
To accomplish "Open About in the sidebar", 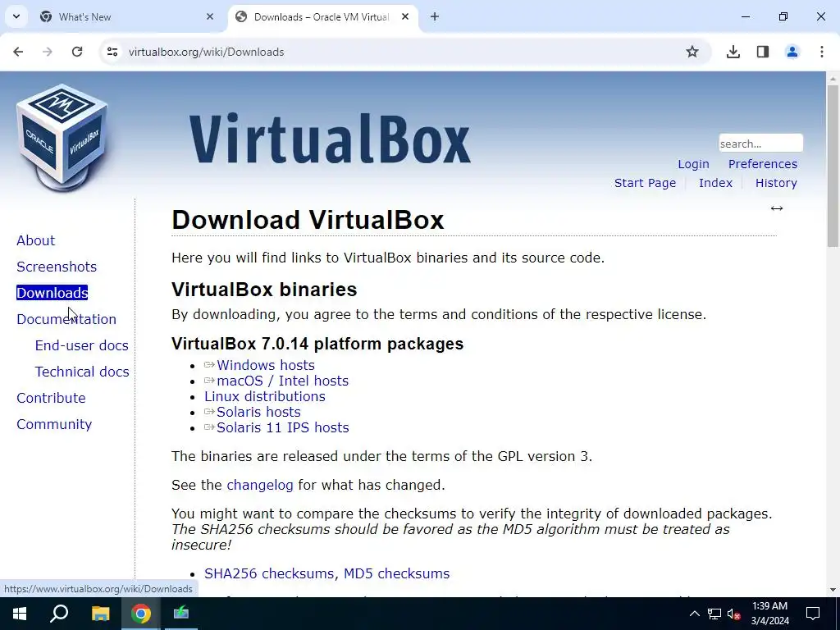I will click(x=36, y=240).
